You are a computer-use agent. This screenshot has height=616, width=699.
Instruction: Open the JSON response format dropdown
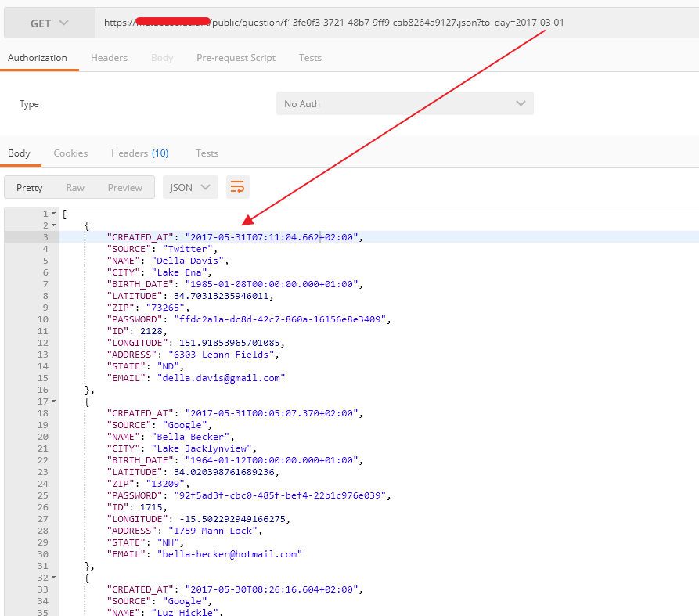189,187
